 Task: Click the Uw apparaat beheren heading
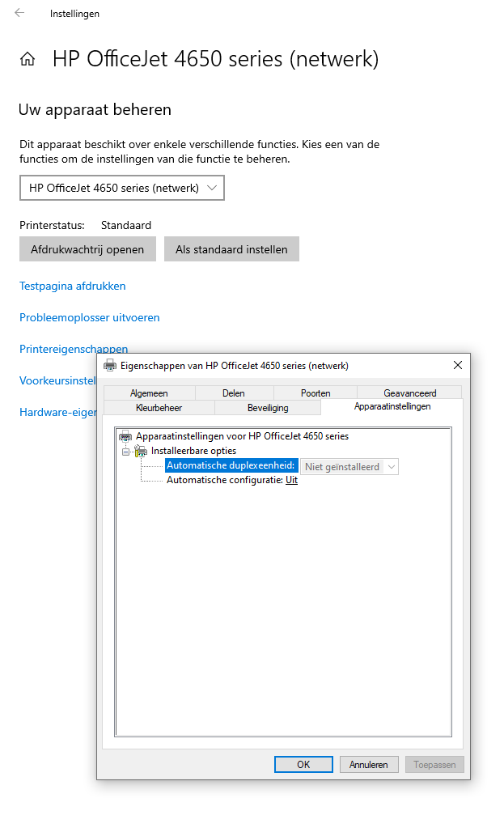pos(95,110)
